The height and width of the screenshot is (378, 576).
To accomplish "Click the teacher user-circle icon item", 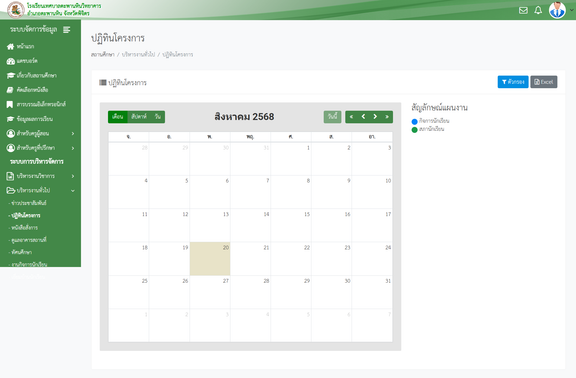I will tap(11, 133).
